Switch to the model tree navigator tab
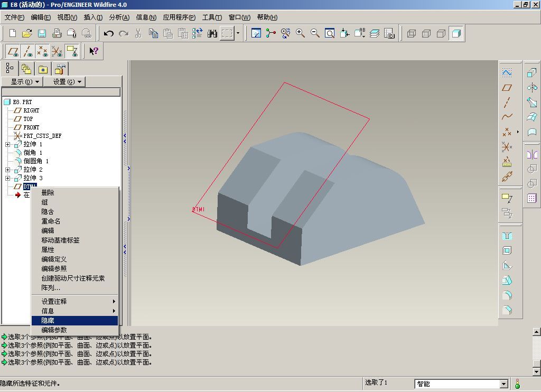The height and width of the screenshot is (392, 541). pos(10,68)
